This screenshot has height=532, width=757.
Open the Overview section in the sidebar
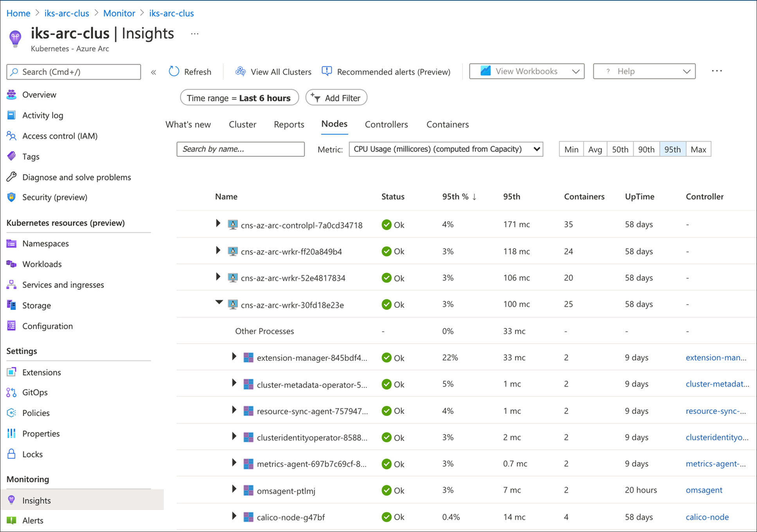click(x=39, y=94)
